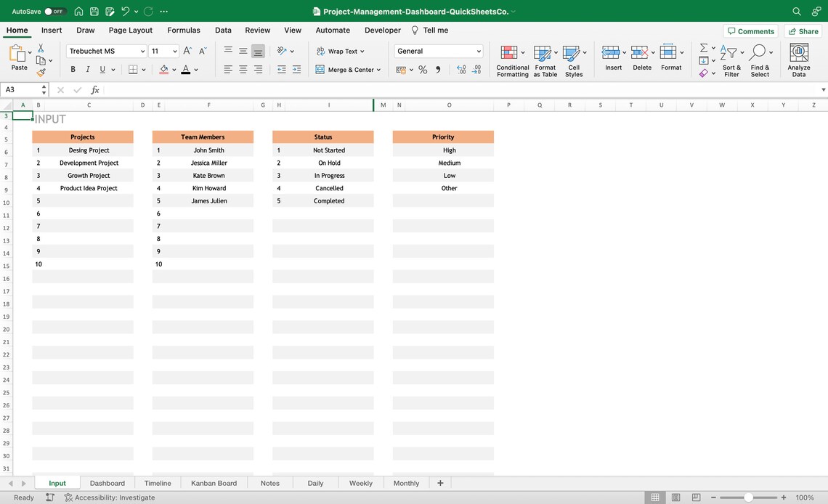Viewport: 828px width, 504px height.
Task: Expand the Number Format dropdown showing General
Action: tap(477, 51)
